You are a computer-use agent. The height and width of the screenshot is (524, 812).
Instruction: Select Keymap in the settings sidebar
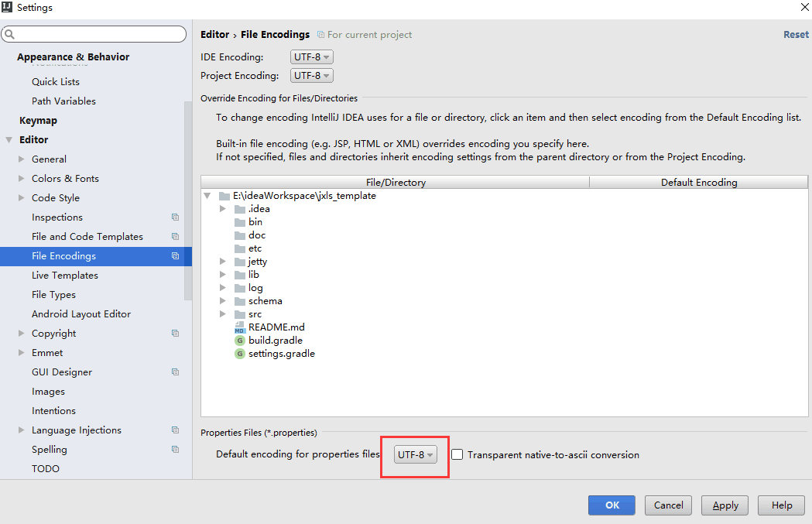click(x=39, y=120)
